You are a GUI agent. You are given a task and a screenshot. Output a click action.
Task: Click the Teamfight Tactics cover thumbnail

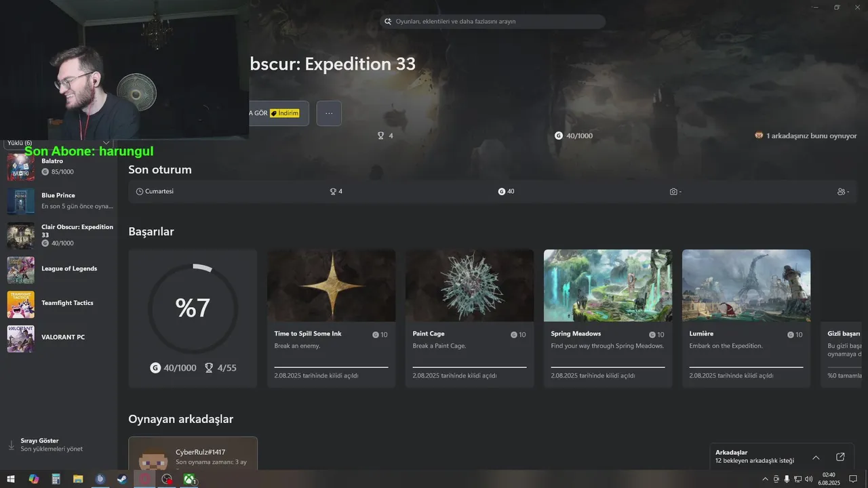[21, 304]
